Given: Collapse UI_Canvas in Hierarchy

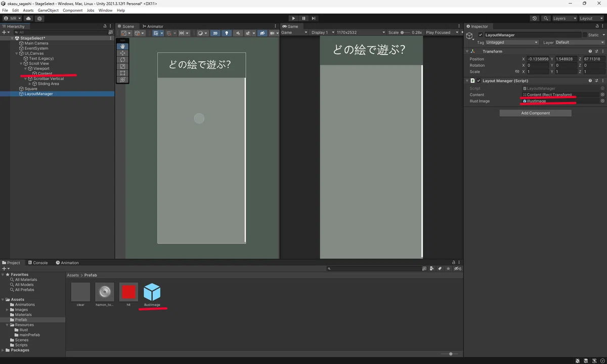Looking at the screenshot, I should tap(17, 54).
